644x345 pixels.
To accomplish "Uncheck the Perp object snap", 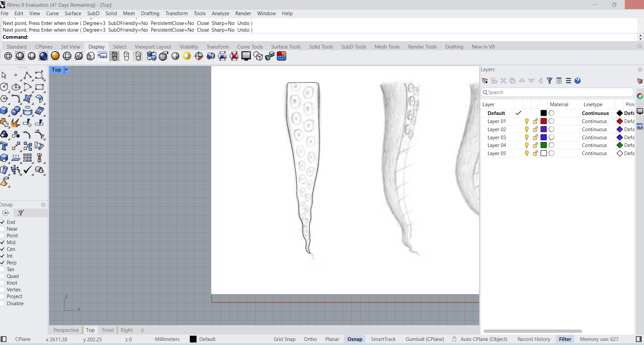I will (2, 263).
